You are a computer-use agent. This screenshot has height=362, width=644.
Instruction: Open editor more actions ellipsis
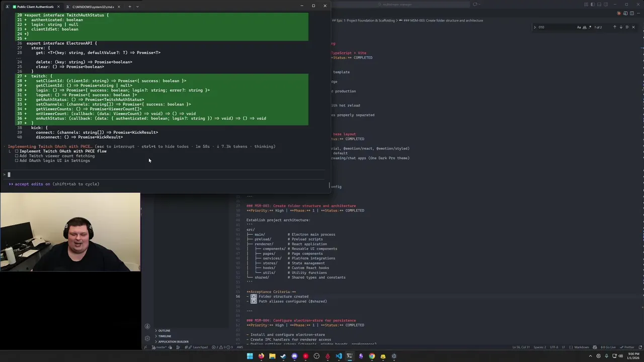tap(638, 13)
